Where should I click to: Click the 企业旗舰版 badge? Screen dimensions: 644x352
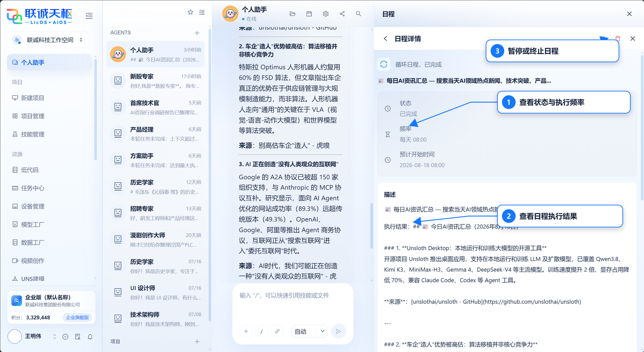point(77,317)
